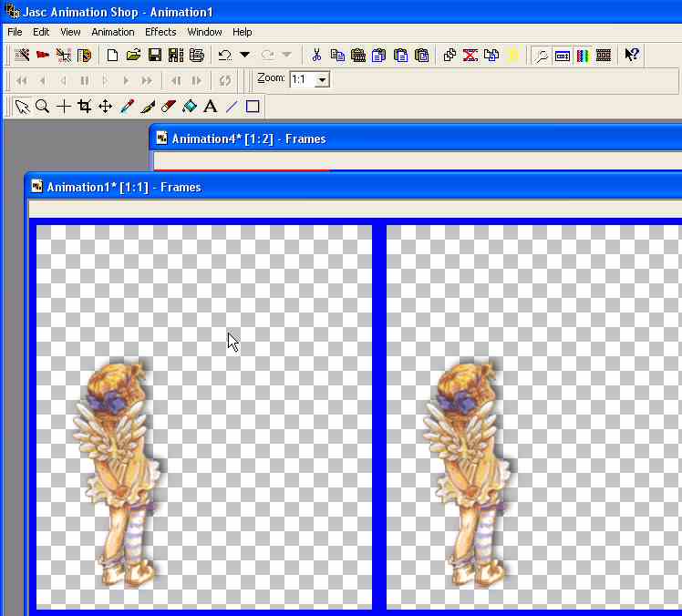The image size is (682, 616).
Task: Click the greyed-out fast-forward playback button
Action: (x=147, y=80)
